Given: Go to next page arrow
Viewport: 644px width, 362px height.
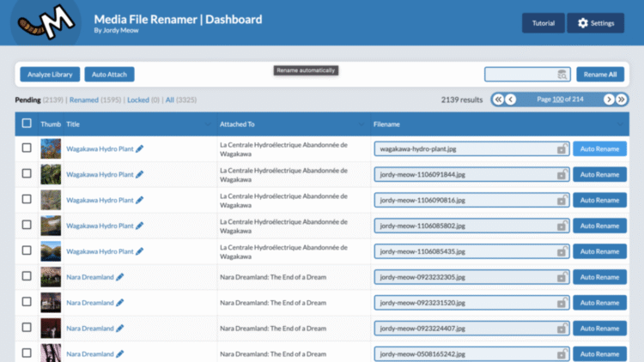Looking at the screenshot, I should pos(609,100).
